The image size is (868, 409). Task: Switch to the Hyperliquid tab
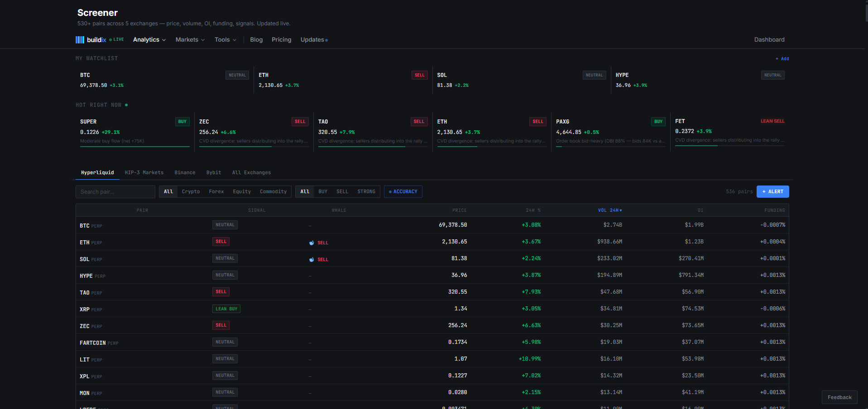[x=97, y=173]
